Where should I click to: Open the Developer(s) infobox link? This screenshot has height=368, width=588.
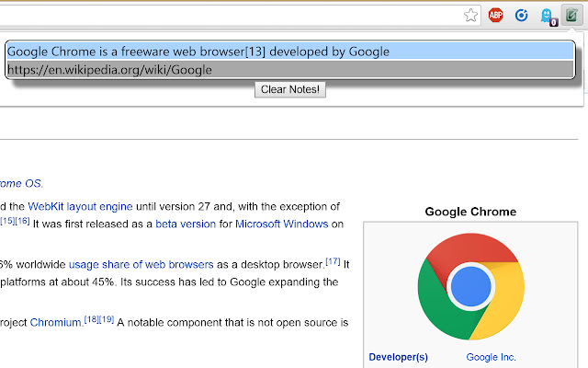398,357
